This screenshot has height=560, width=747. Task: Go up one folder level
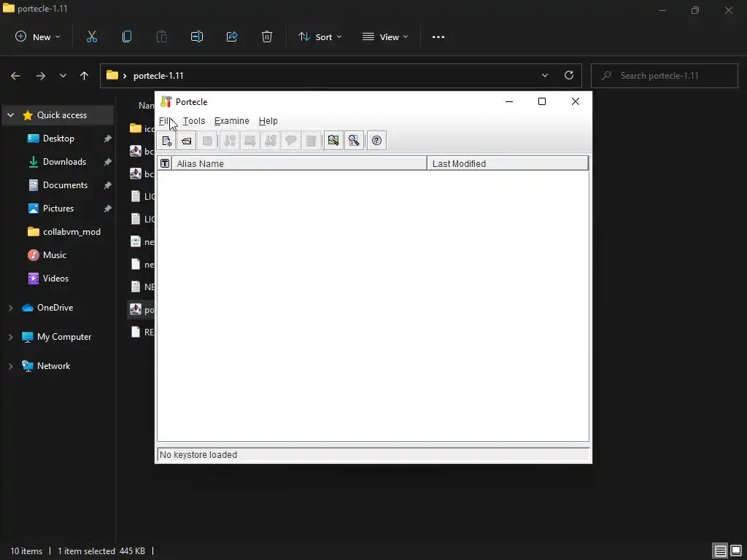pyautogui.click(x=85, y=76)
